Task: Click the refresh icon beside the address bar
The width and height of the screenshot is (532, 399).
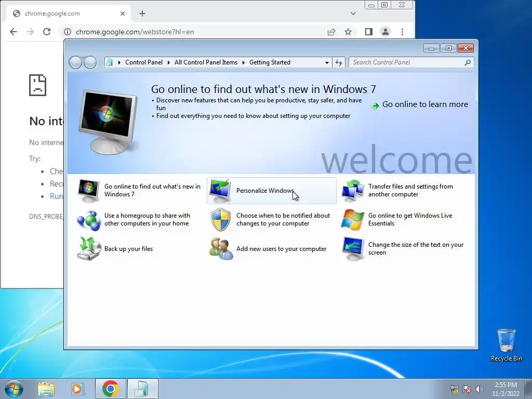Action: click(x=339, y=62)
